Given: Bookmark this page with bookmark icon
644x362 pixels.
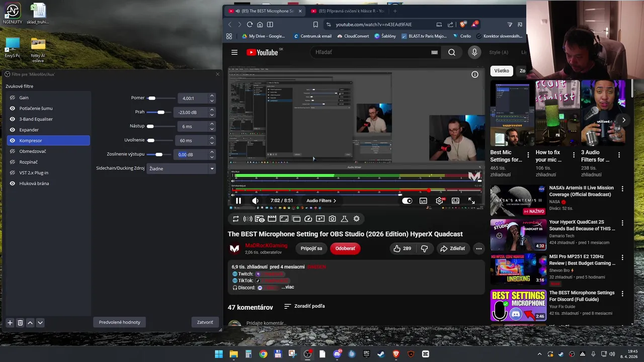Looking at the screenshot, I should 315,24.
